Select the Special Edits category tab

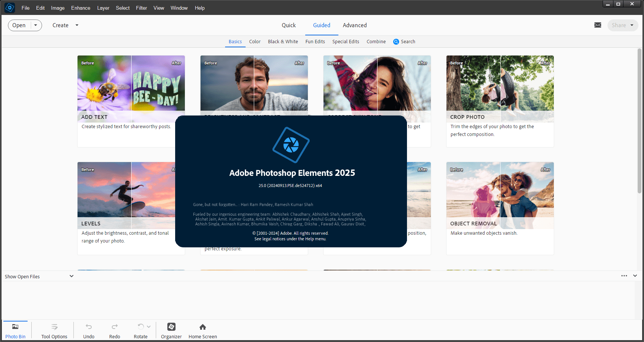(346, 42)
